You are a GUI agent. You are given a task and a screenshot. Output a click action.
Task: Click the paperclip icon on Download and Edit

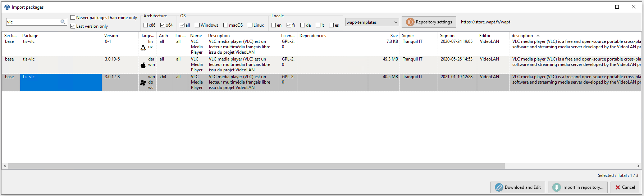tap(499, 187)
